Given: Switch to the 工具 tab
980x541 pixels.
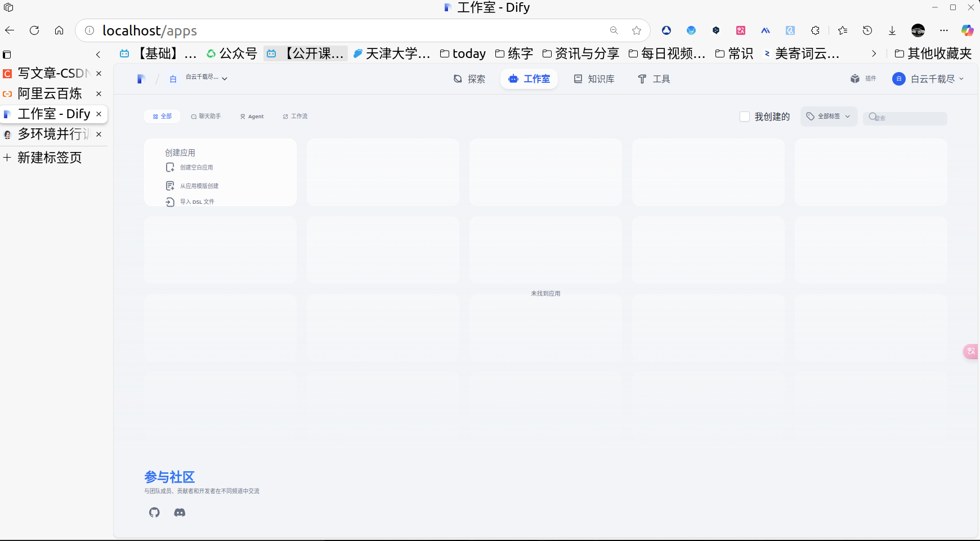Looking at the screenshot, I should (654, 79).
